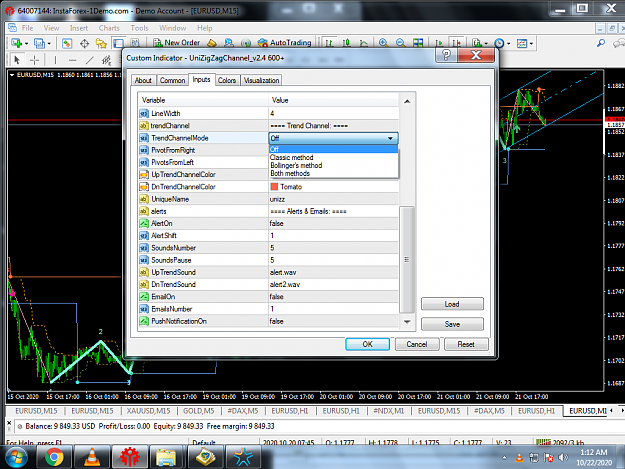Open the Indicators list icon
This screenshot has width=625, height=469.
pyautogui.click(x=476, y=43)
